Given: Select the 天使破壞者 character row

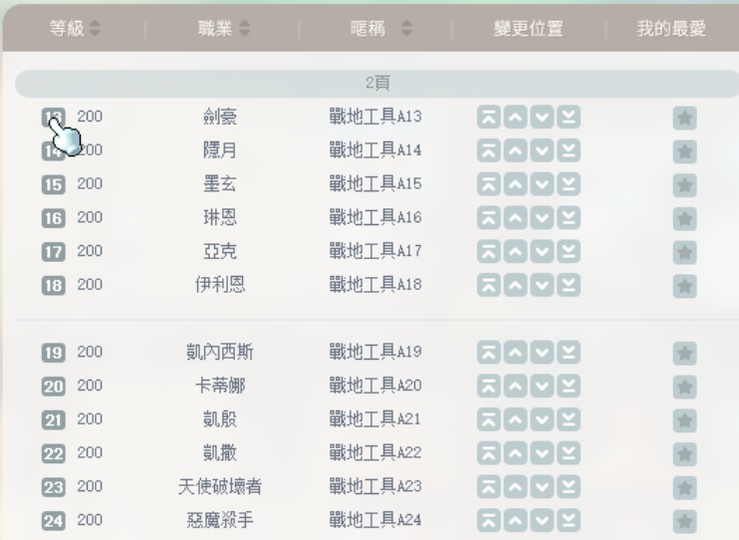Looking at the screenshot, I should point(220,487).
